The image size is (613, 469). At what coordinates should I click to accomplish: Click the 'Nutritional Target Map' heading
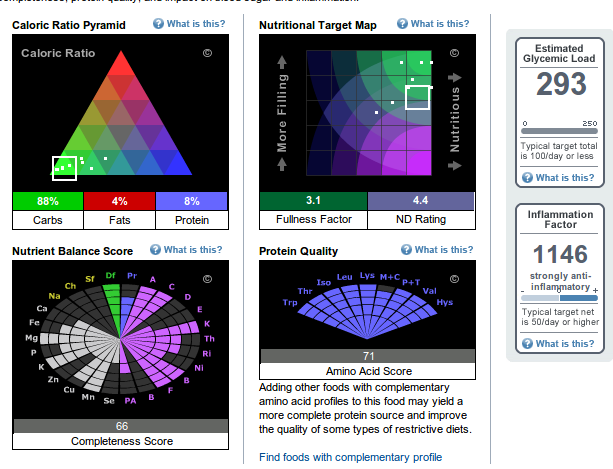(318, 25)
